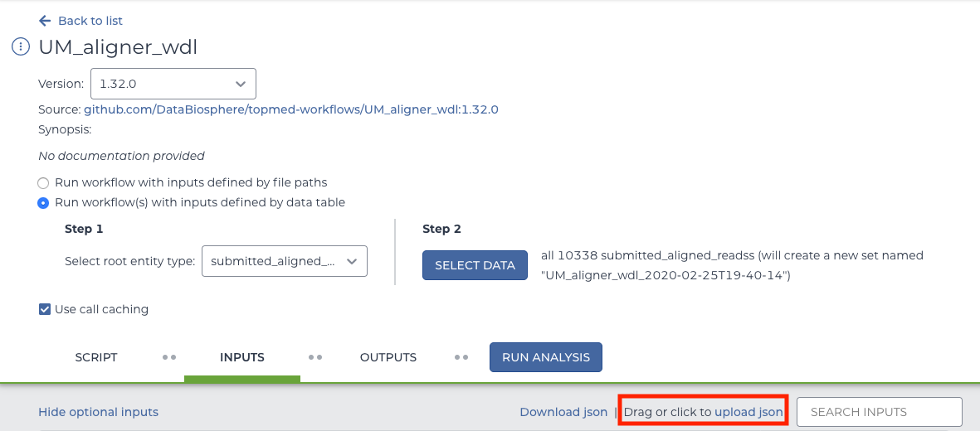The image size is (980, 431).
Task: Click the SELECT DATA button
Action: pos(475,265)
